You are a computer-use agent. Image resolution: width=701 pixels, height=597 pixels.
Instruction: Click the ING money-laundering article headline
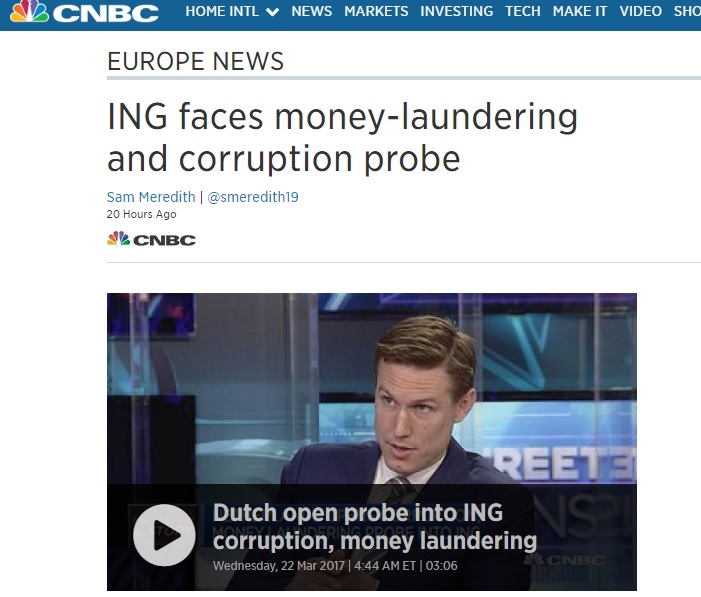[x=342, y=137]
